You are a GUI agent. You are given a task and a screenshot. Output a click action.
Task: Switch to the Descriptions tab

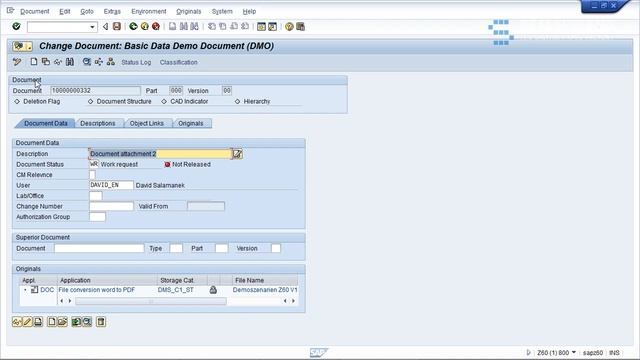click(x=98, y=123)
